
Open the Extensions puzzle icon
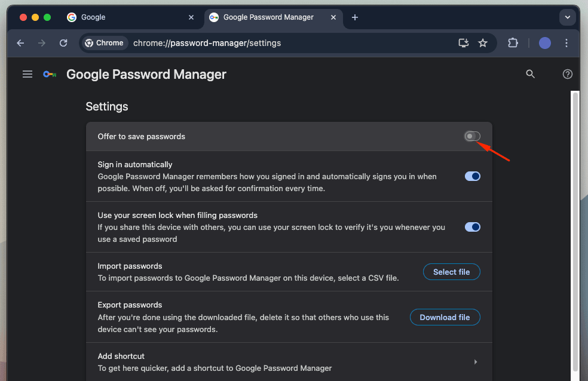[513, 43]
